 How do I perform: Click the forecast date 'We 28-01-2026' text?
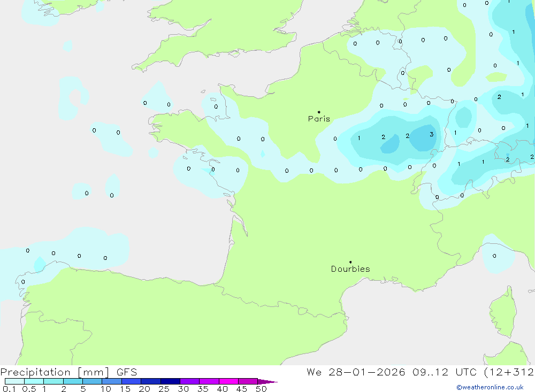[x=356, y=372]
